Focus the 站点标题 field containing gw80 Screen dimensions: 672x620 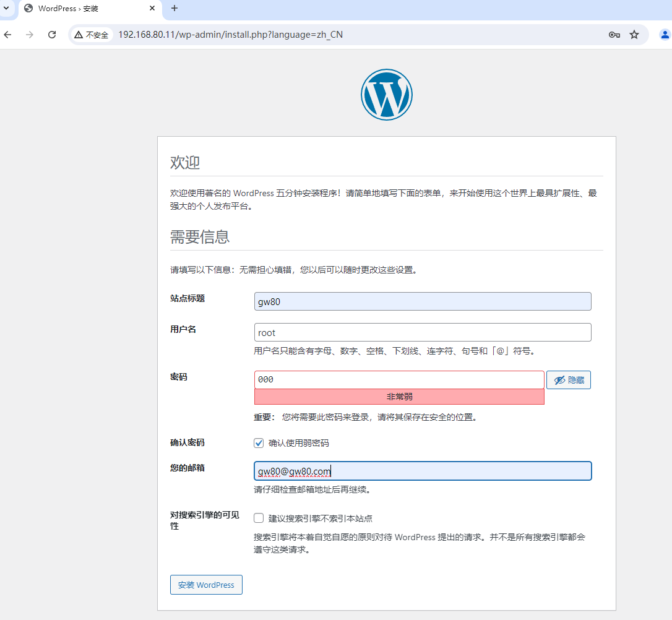point(423,301)
